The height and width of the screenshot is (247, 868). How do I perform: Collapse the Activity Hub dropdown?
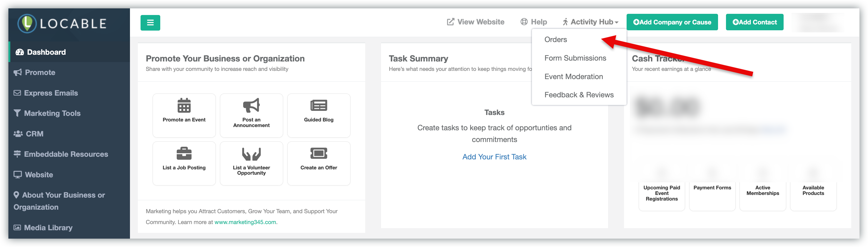591,22
